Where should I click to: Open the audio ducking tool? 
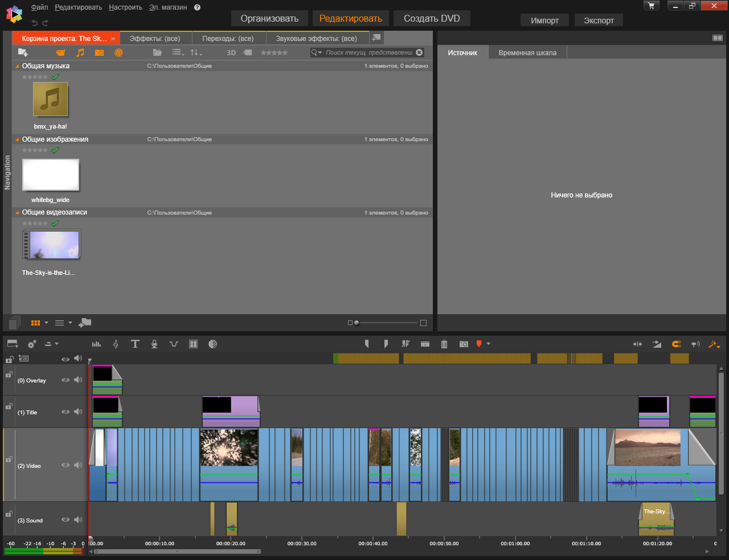(174, 344)
